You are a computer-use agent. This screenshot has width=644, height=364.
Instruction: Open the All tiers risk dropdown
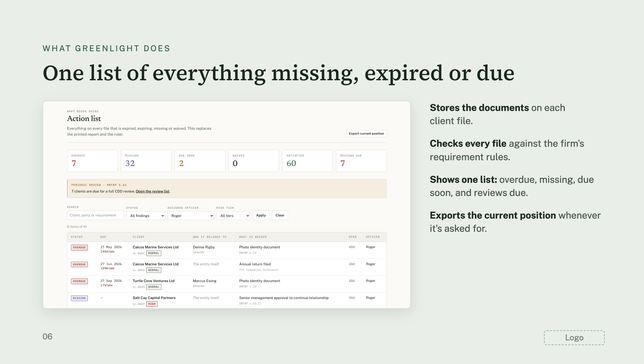[233, 216]
